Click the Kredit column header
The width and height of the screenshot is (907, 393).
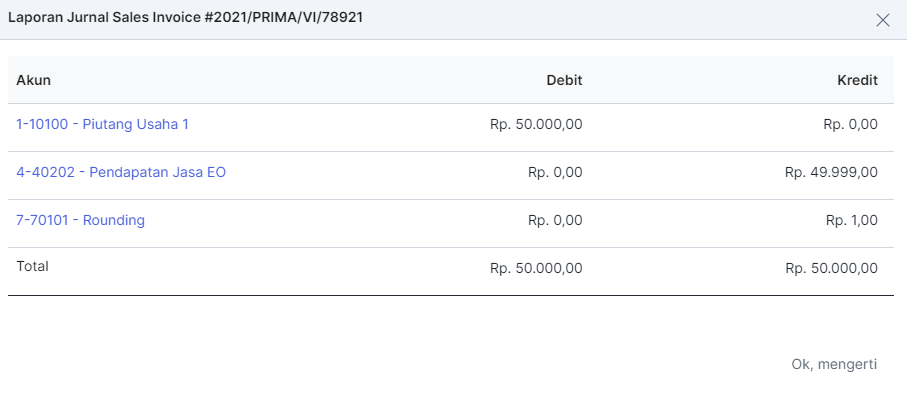pyautogui.click(x=857, y=80)
